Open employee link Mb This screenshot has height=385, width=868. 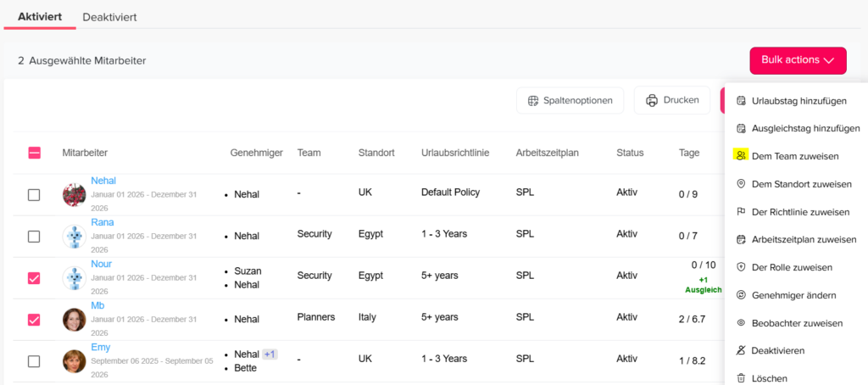(98, 306)
